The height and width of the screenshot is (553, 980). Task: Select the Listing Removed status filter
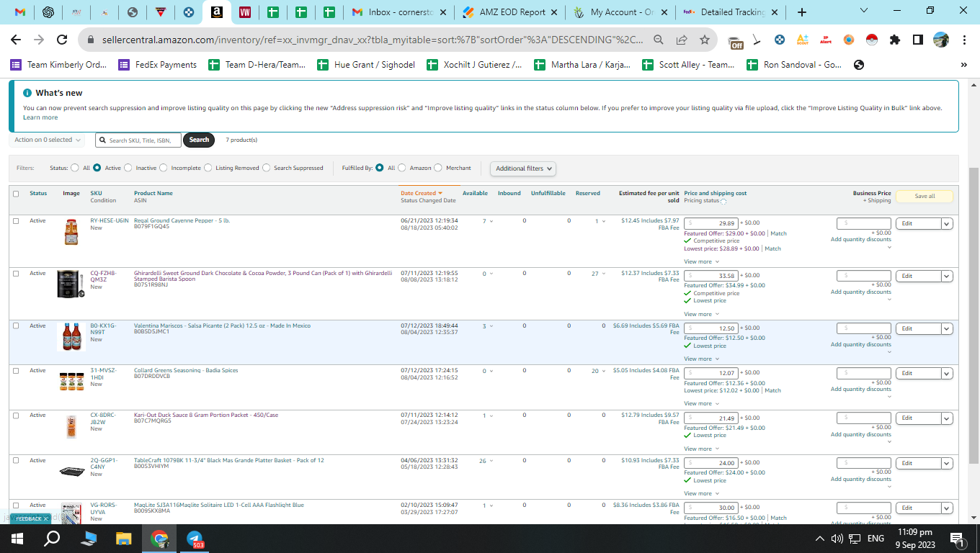208,168
